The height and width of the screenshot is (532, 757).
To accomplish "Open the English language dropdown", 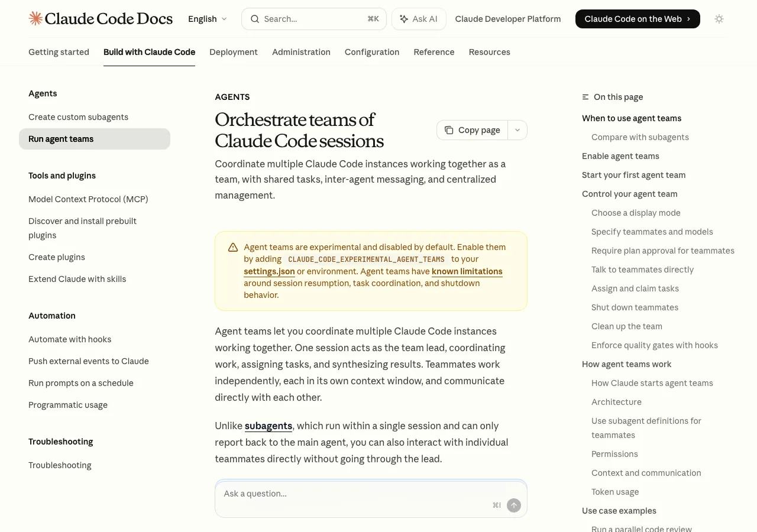I will coord(208,19).
